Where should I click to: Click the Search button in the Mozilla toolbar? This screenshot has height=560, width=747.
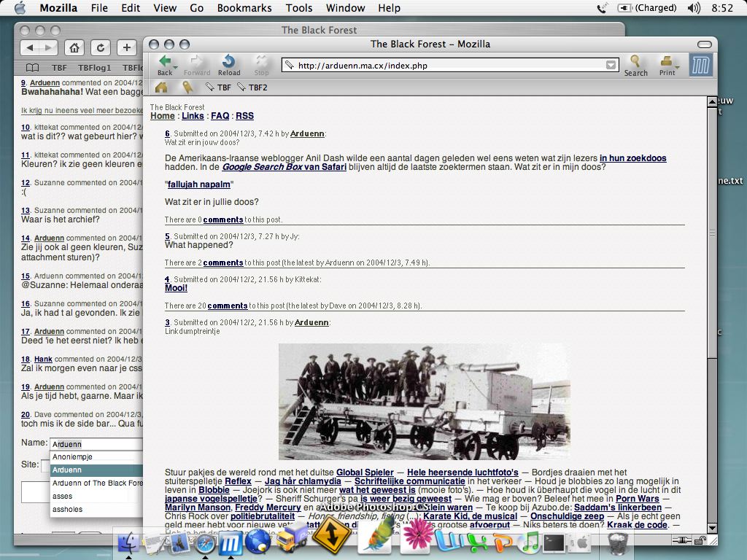(x=635, y=66)
